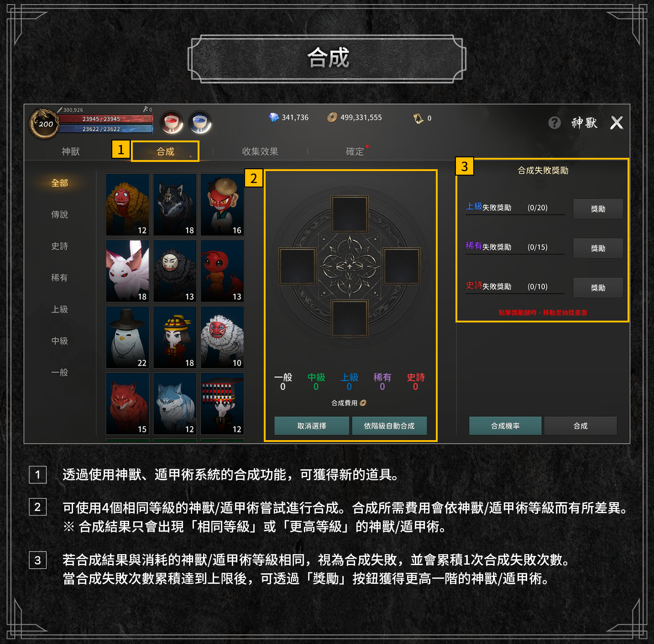Click the scroll ticket icon

coord(418,119)
